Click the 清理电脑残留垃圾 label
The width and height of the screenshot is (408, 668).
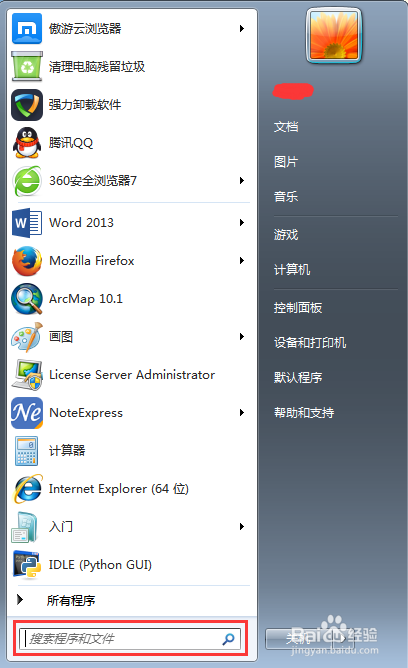tap(97, 66)
